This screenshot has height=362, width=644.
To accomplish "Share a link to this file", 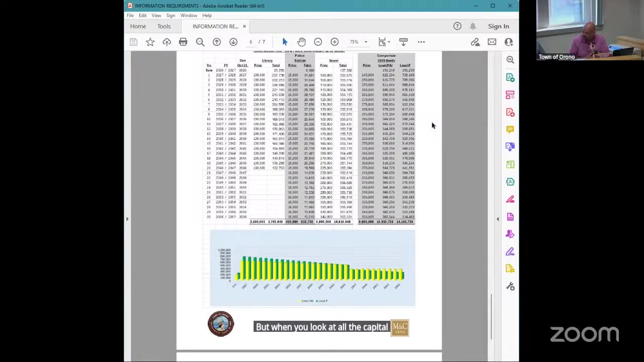I will [475, 42].
